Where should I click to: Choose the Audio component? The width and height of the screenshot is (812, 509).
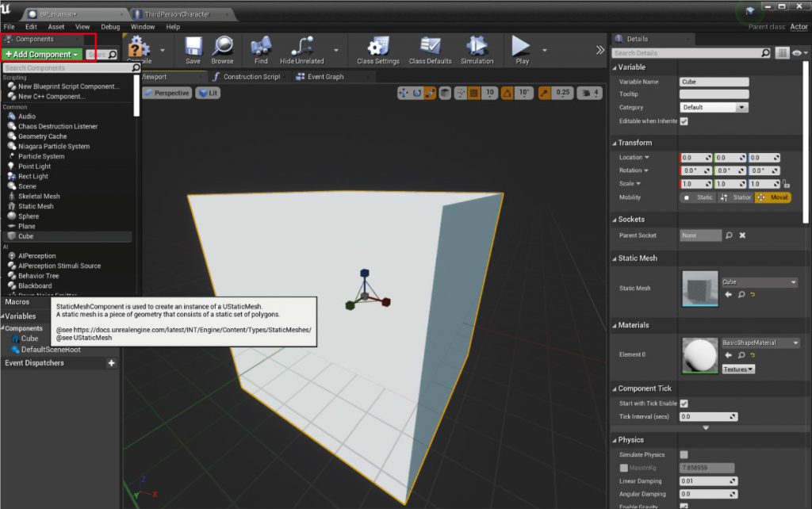point(27,117)
